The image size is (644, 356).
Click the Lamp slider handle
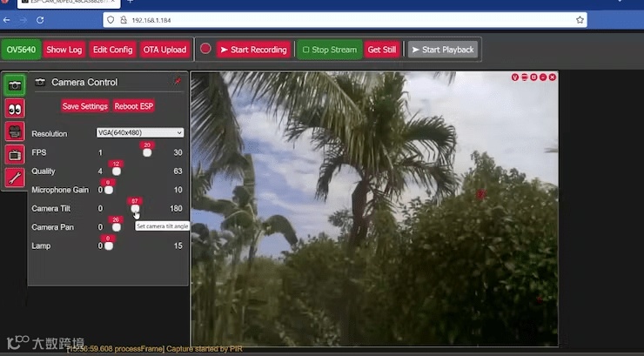click(x=109, y=245)
